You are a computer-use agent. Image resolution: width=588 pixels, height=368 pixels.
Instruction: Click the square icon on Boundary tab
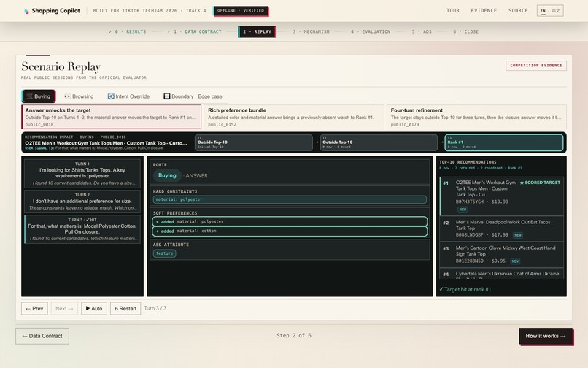[167, 96]
